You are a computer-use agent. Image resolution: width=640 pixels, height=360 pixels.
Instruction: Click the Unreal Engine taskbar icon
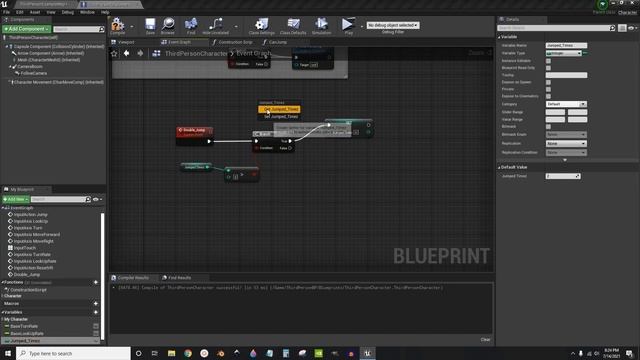pos(367,353)
